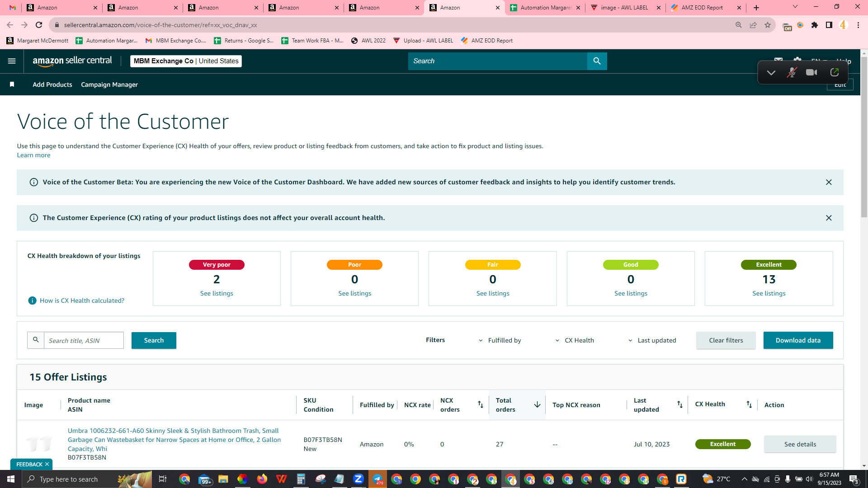Image resolution: width=868 pixels, height=488 pixels.
Task: Click the pop-out icon in the floating meeting bar
Action: click(x=835, y=72)
